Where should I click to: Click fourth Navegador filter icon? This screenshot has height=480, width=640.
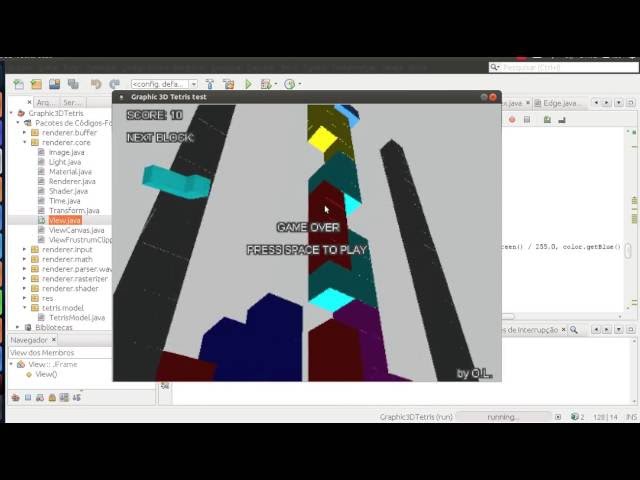pyautogui.click(x=52, y=397)
